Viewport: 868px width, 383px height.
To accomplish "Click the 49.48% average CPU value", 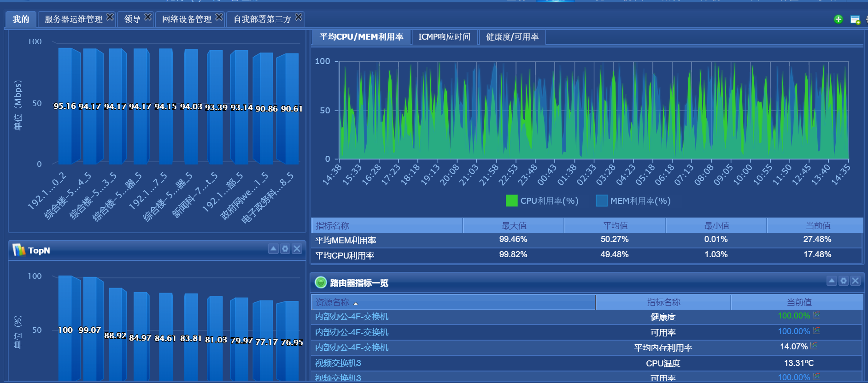I will point(615,255).
